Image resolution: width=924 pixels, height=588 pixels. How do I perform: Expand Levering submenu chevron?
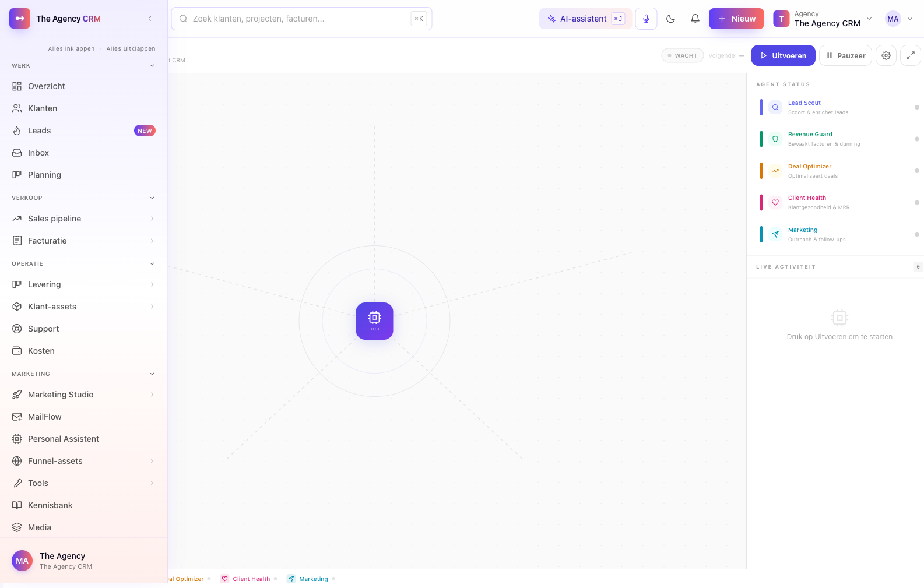pyautogui.click(x=152, y=284)
